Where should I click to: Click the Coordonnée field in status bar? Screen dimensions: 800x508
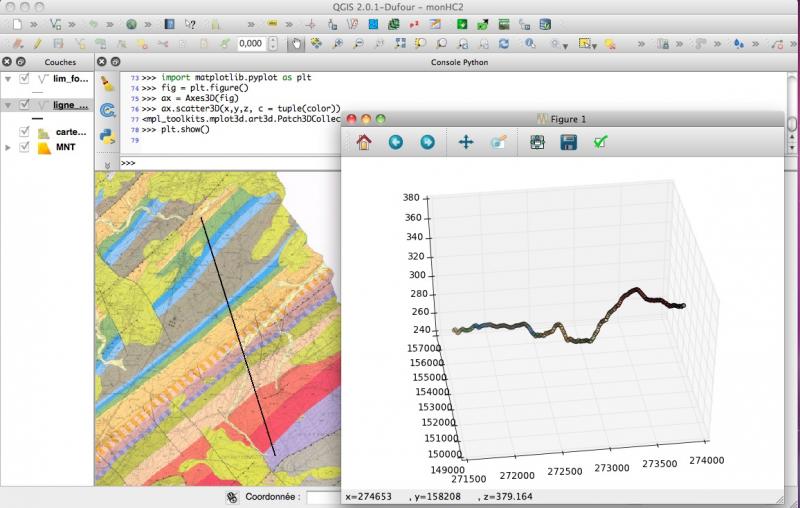[322, 496]
